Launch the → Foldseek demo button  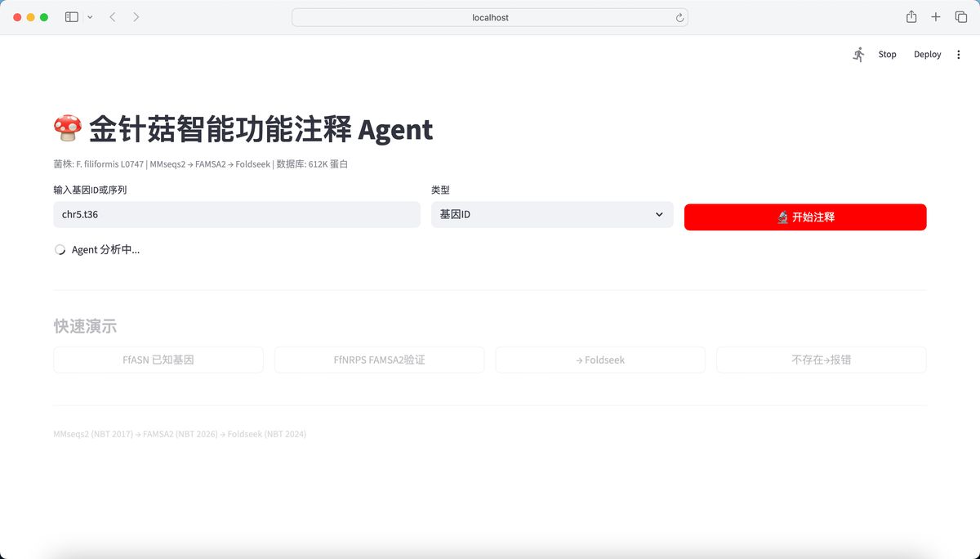(600, 360)
